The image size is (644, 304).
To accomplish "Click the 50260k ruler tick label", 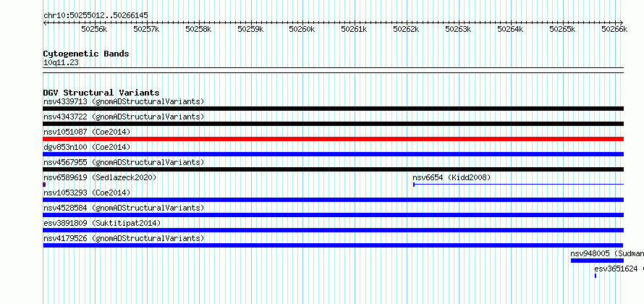I will 302,29.
